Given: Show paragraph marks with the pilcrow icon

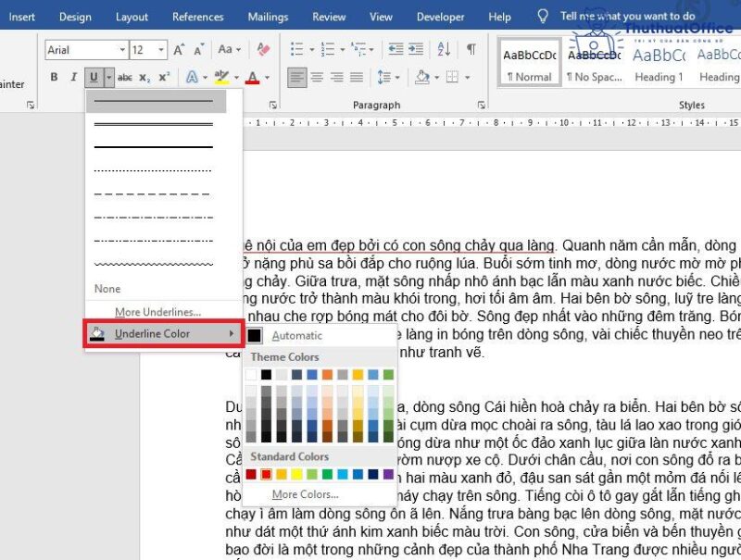Looking at the screenshot, I should click(471, 50).
